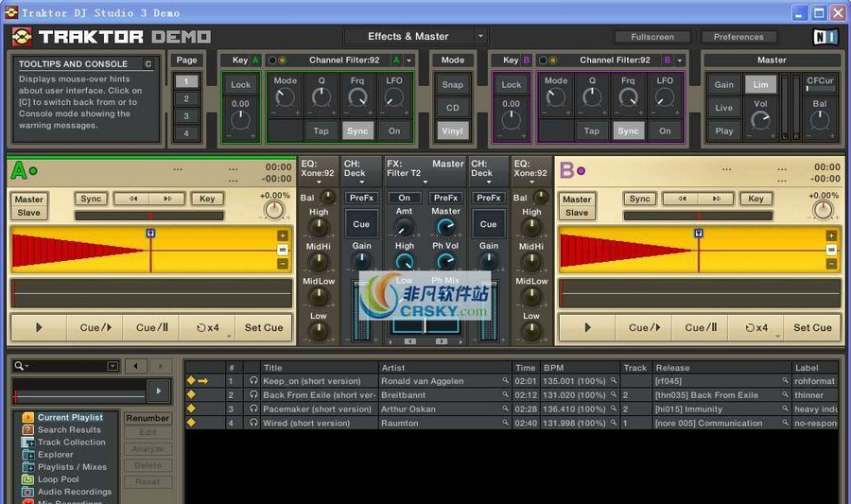Select page 2 button
The height and width of the screenshot is (504, 851).
point(186,98)
